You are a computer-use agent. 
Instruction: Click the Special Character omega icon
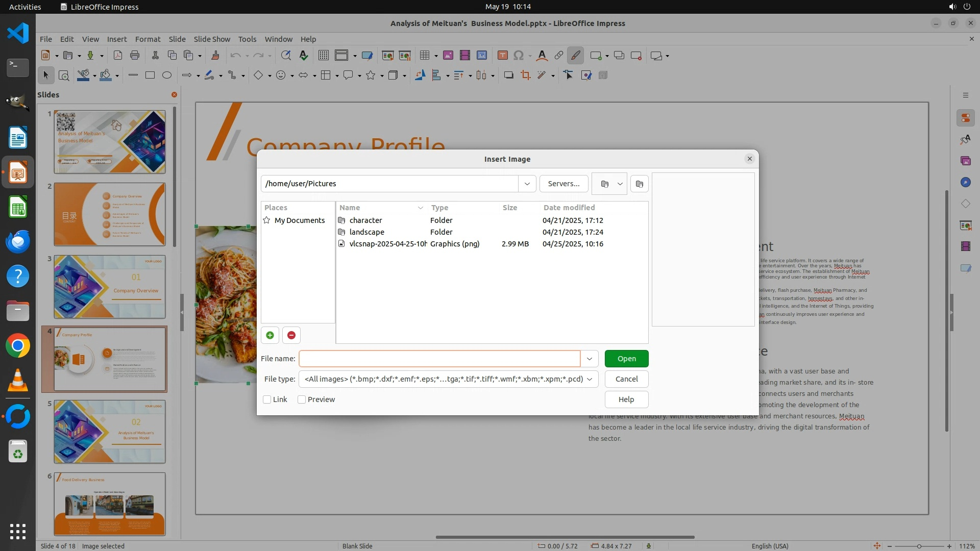[518, 56]
